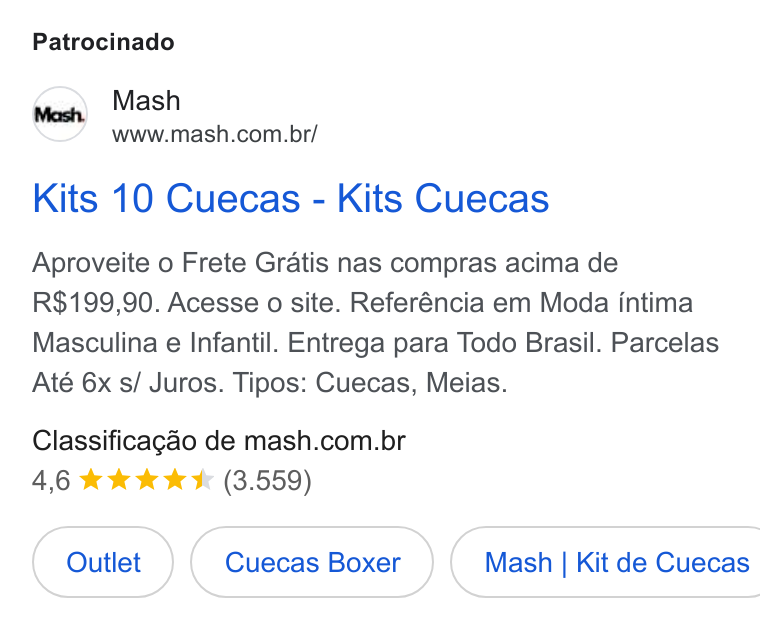Click the Patrocinado sponsored label
This screenshot has height=630, width=760.
103,42
